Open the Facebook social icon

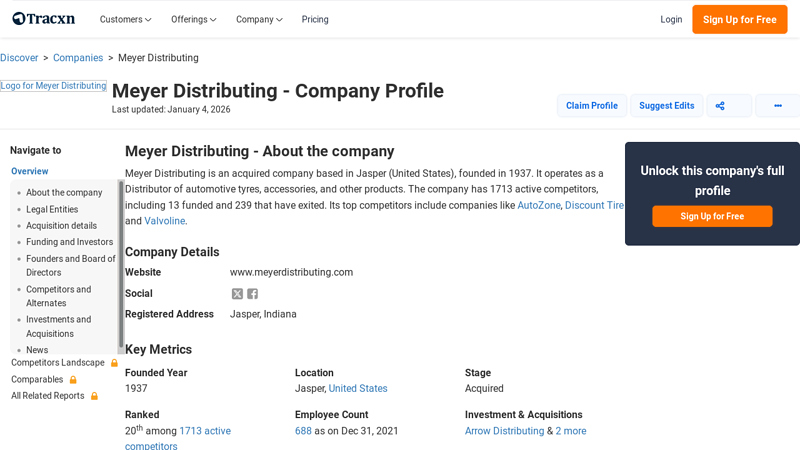pos(253,294)
